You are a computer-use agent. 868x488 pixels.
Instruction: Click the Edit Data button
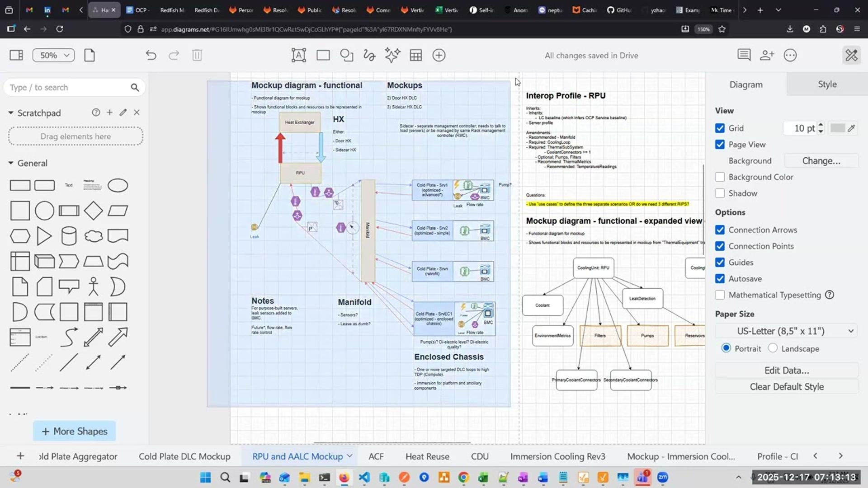click(787, 371)
